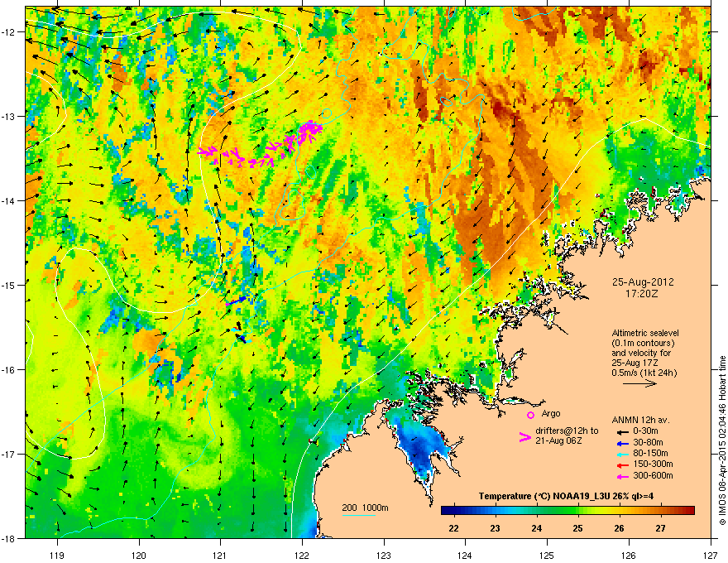Image resolution: width=728 pixels, height=563 pixels.
Task: Click the longitude axis label 126
Action: click(629, 555)
